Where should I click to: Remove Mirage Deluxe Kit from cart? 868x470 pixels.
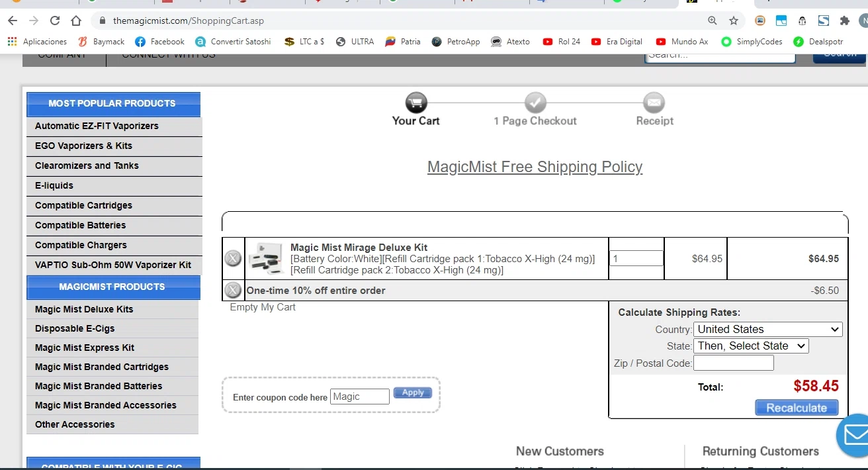click(233, 258)
